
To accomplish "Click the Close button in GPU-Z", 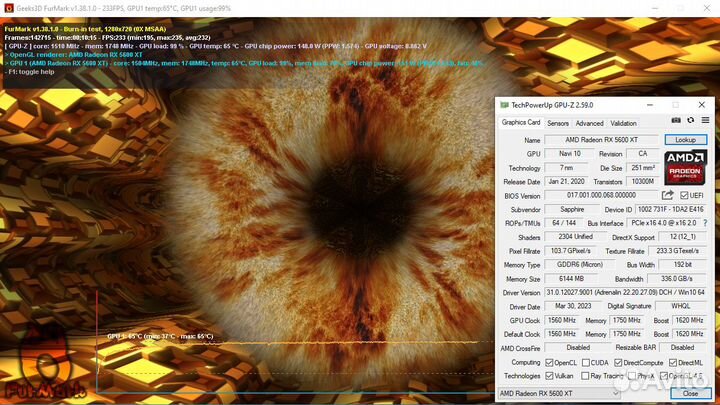I will (x=690, y=394).
